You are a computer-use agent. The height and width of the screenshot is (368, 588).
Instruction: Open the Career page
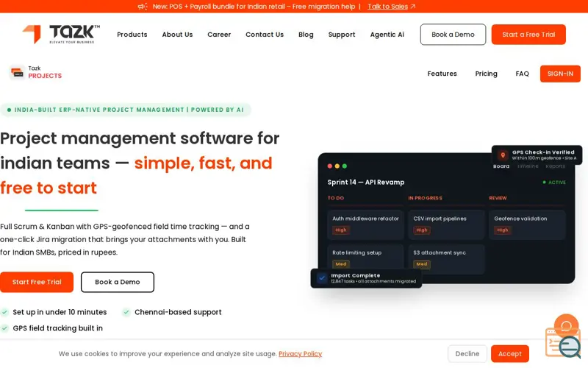(219, 35)
